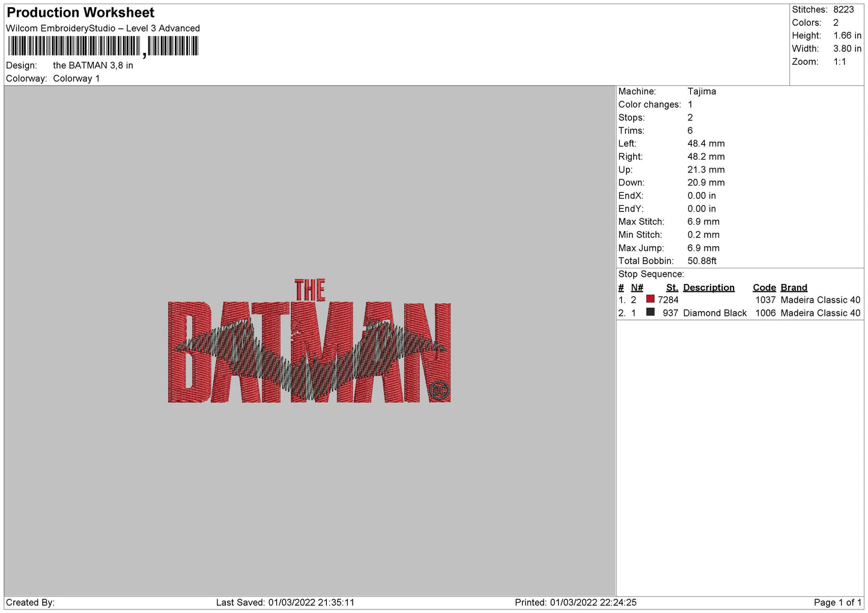Click the Brand column header
The image size is (868, 613).
794,288
